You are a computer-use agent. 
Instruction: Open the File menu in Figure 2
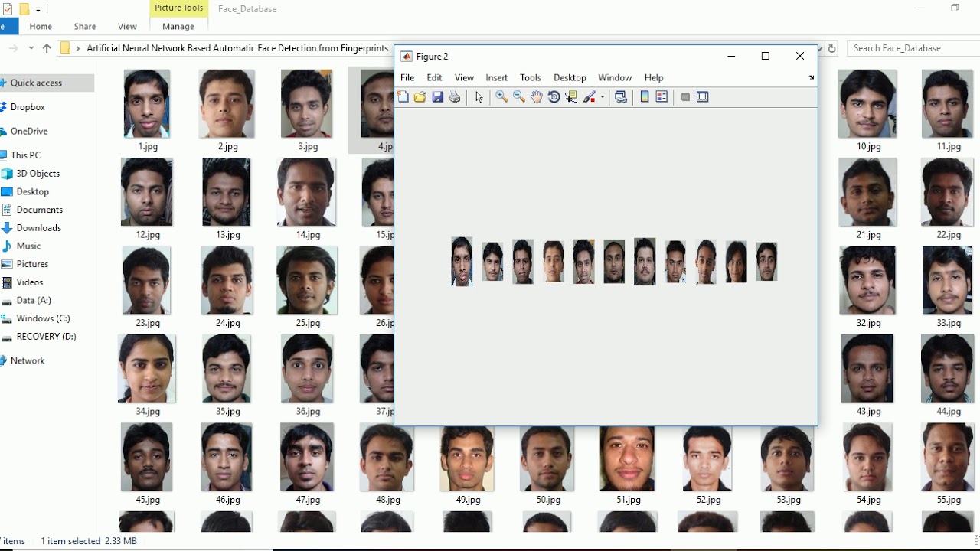coord(407,77)
